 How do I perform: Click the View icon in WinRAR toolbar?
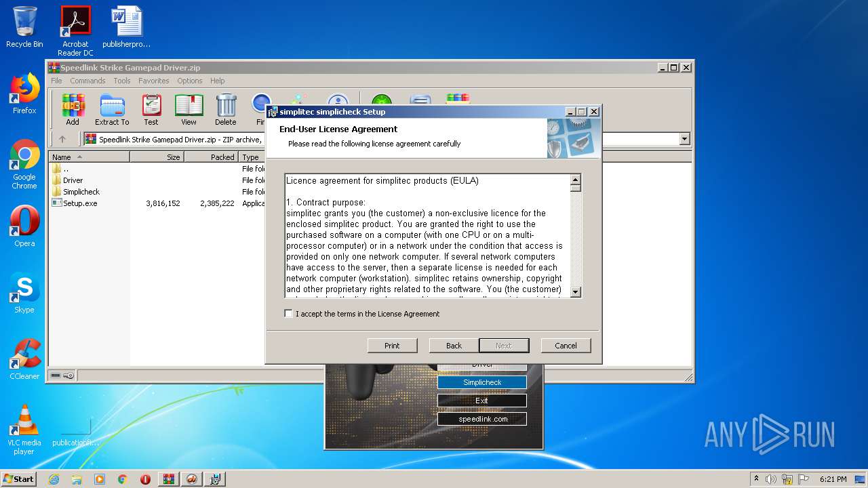(x=189, y=110)
